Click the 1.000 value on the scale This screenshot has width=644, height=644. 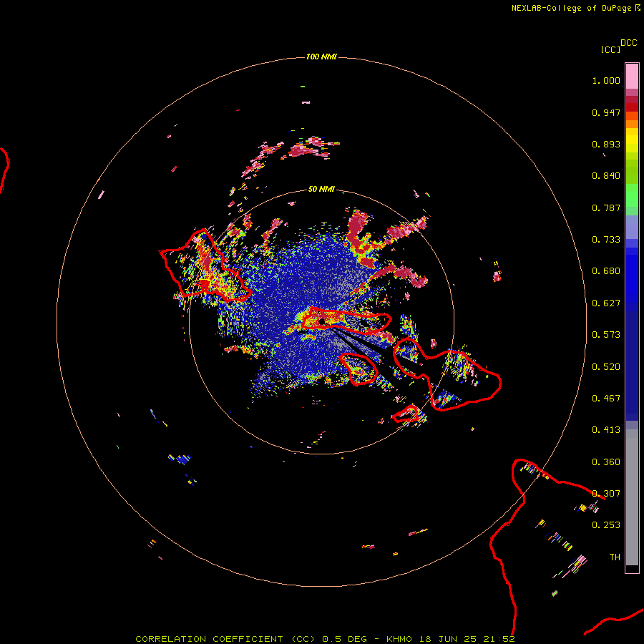pyautogui.click(x=606, y=80)
